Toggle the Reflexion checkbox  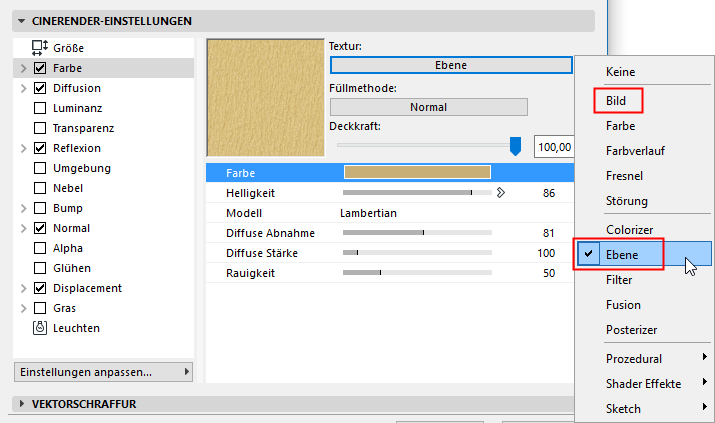[40, 148]
